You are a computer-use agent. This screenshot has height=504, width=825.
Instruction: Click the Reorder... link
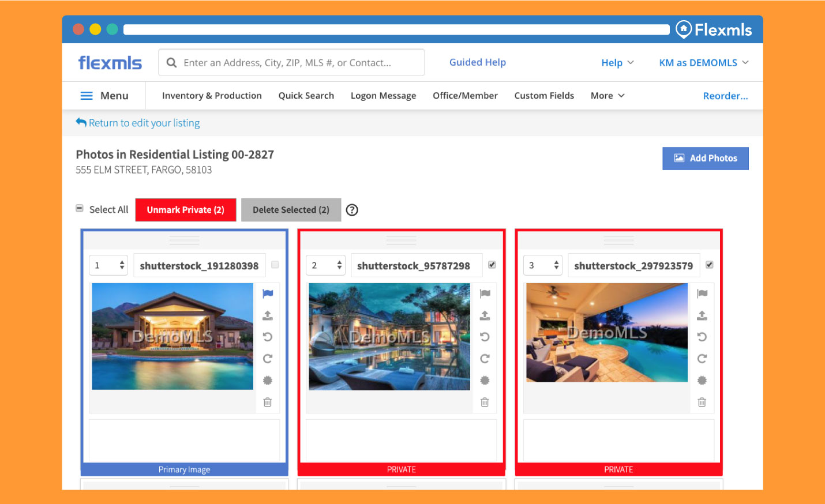click(725, 96)
